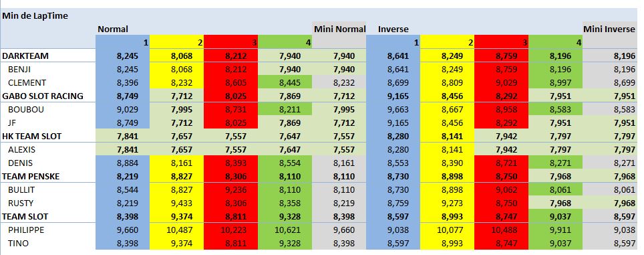Select the green lane 4 header under Inverse
Viewport: 644px width, 255px height.
coord(555,42)
